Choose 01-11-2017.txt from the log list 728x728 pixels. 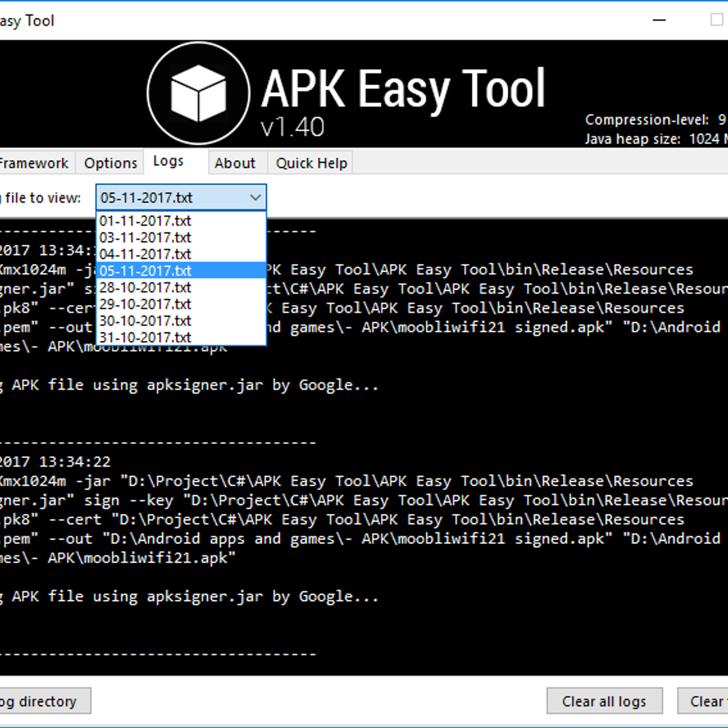coord(181,221)
